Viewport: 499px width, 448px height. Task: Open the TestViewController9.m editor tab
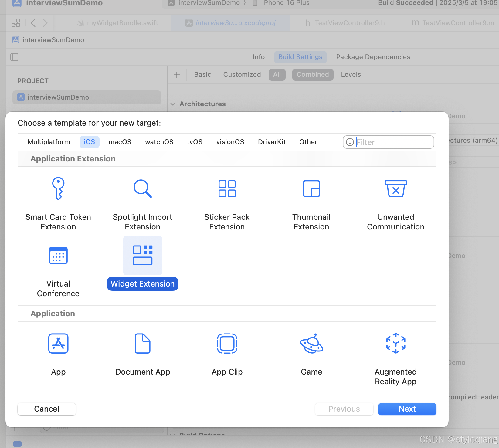point(453,23)
